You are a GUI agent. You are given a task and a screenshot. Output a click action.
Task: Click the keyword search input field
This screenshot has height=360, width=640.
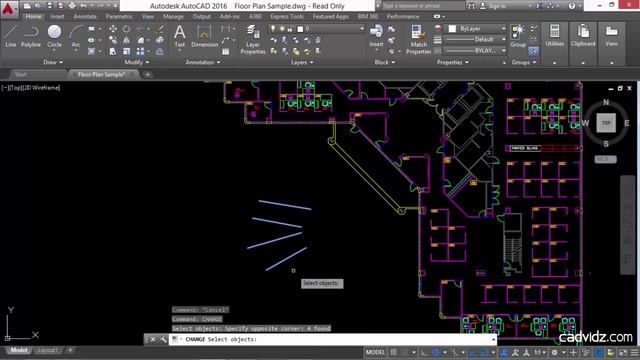point(423,6)
